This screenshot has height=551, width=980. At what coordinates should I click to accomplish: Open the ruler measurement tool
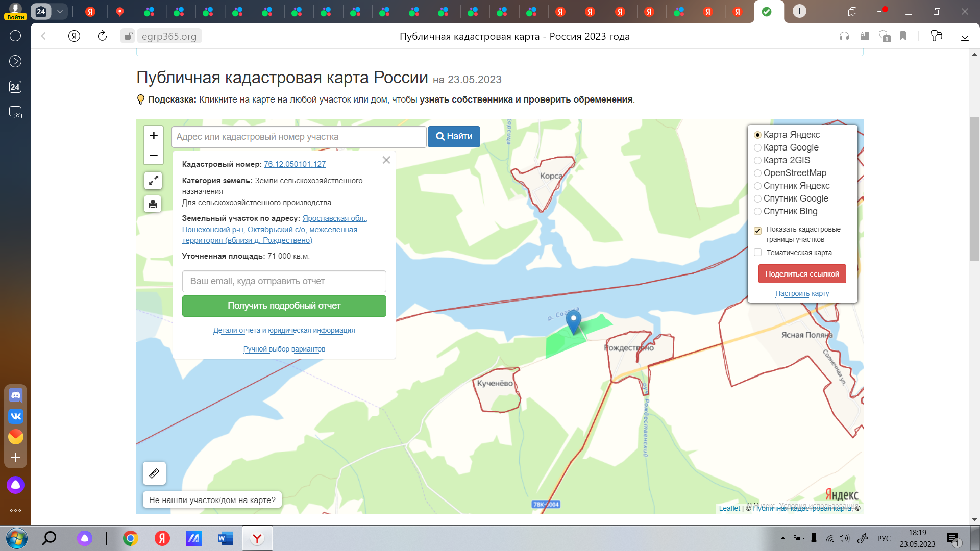point(154,473)
